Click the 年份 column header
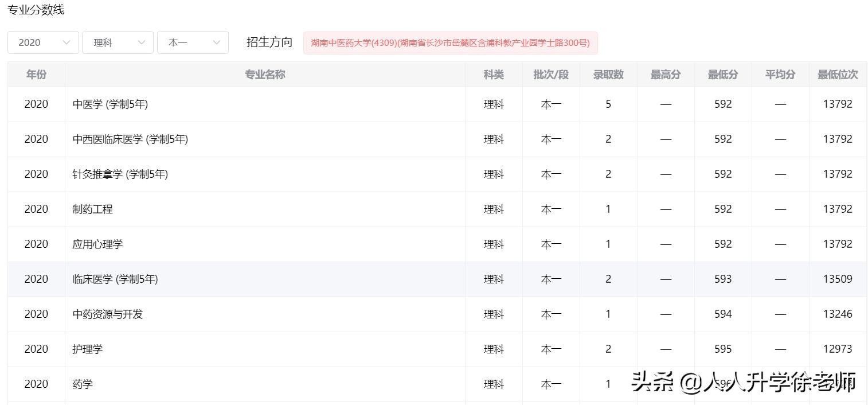The height and width of the screenshot is (405, 868). tap(36, 75)
